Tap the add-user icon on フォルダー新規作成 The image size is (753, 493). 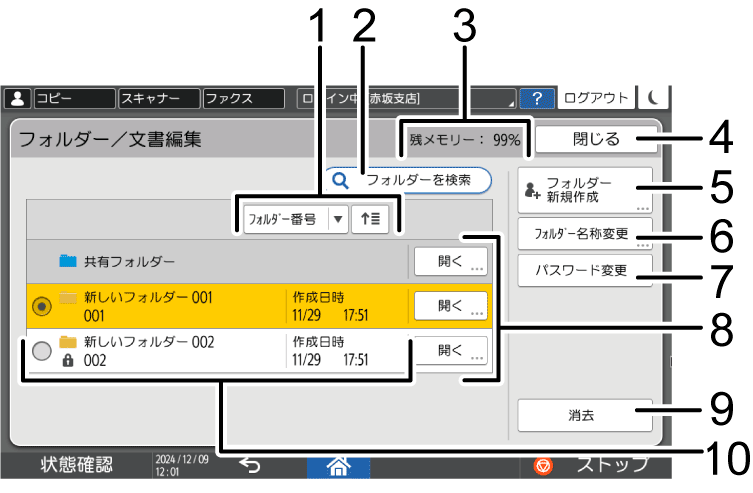pos(532,190)
